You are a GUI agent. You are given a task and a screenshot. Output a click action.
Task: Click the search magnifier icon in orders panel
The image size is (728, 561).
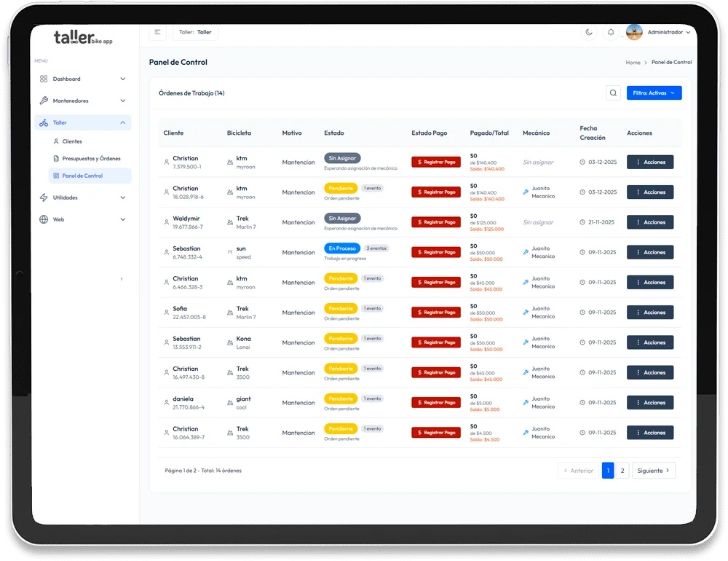coord(613,93)
